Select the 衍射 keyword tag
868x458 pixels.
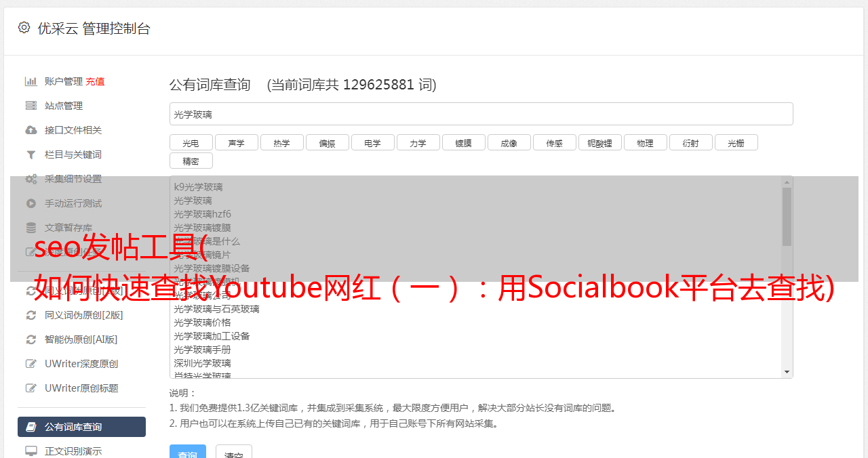point(691,143)
